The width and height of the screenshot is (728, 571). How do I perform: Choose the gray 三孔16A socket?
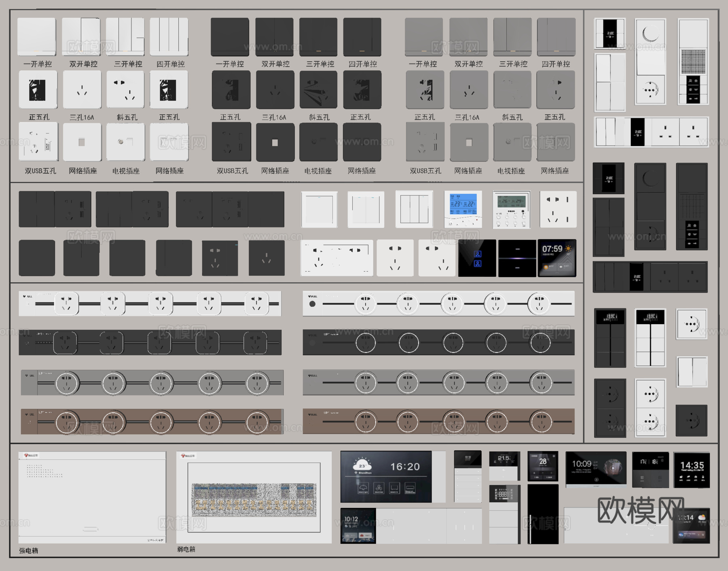coord(469,90)
